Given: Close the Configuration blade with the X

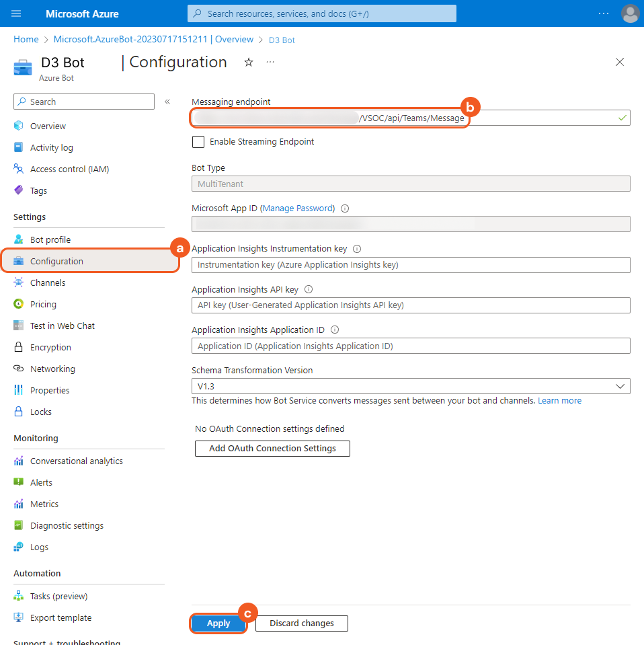Looking at the screenshot, I should [x=620, y=63].
